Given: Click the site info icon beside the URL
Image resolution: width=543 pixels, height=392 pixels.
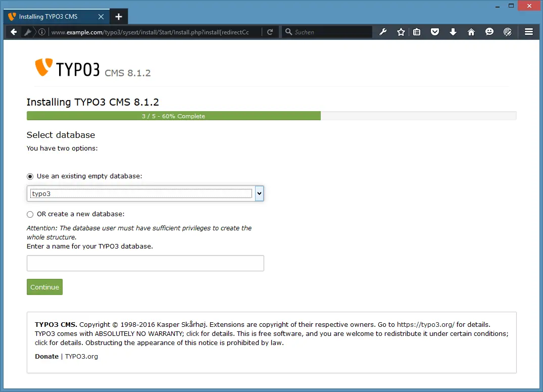Looking at the screenshot, I should [42, 32].
